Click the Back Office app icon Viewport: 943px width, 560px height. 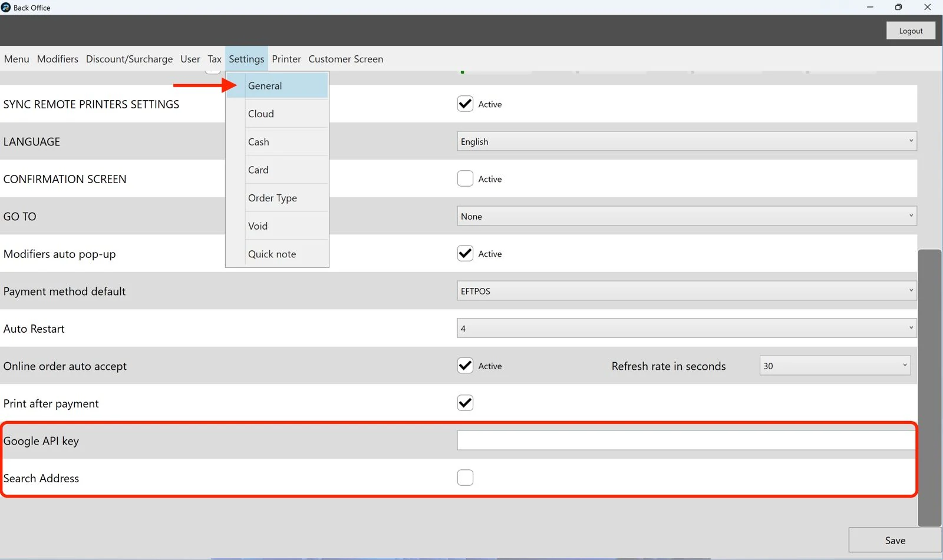[x=6, y=8]
